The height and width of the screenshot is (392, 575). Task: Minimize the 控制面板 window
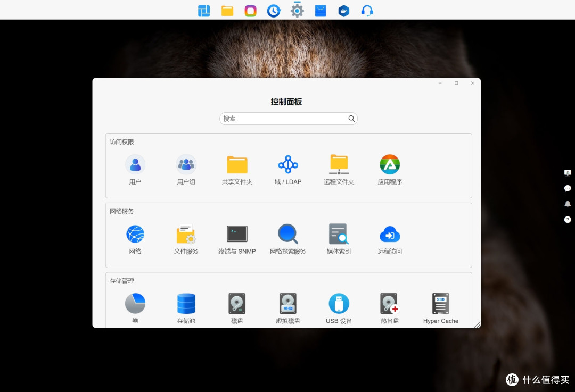click(440, 83)
